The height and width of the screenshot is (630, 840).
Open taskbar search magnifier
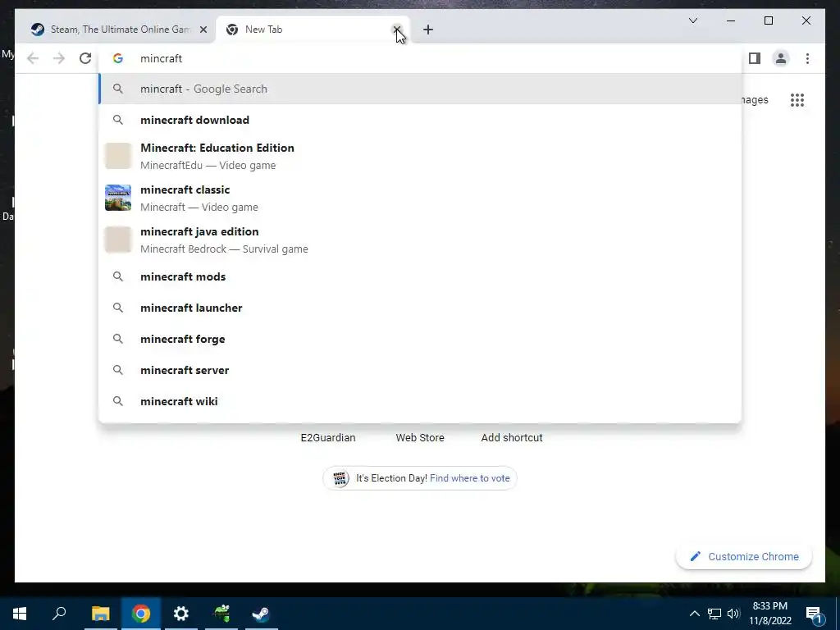coord(59,614)
